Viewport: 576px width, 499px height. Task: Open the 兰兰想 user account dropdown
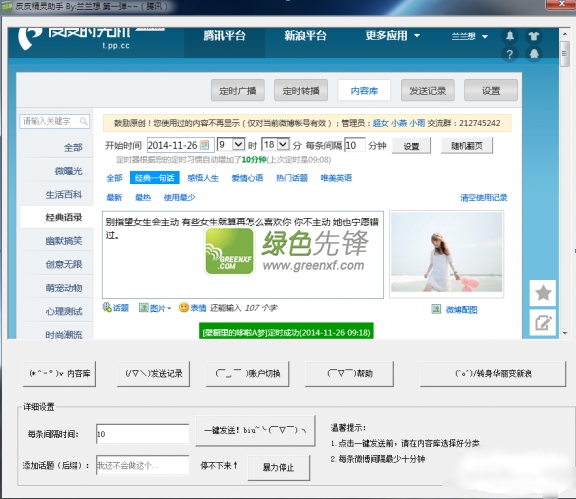(x=469, y=36)
